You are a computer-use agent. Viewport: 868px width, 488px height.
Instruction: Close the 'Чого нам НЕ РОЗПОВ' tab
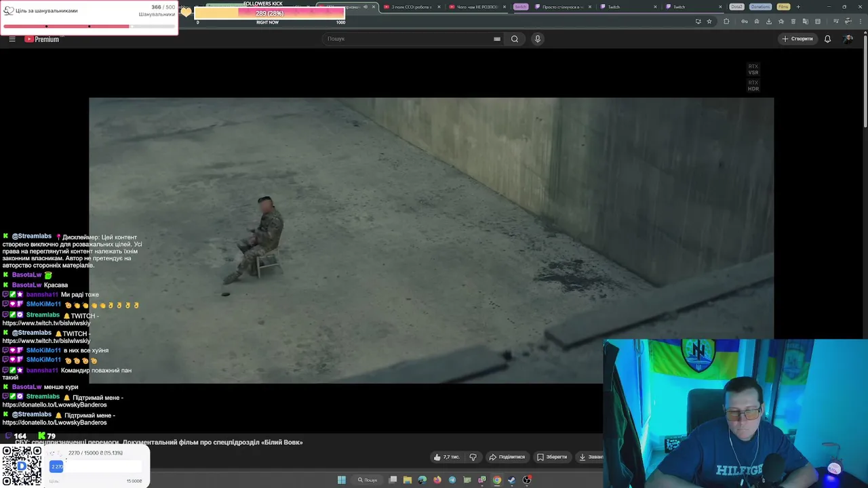(x=505, y=7)
